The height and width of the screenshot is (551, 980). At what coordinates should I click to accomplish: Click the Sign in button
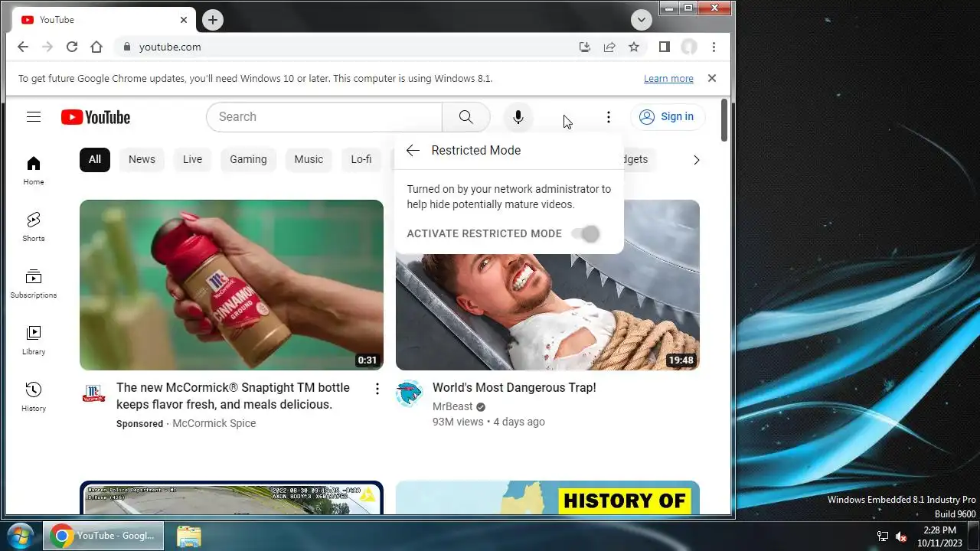(x=667, y=117)
